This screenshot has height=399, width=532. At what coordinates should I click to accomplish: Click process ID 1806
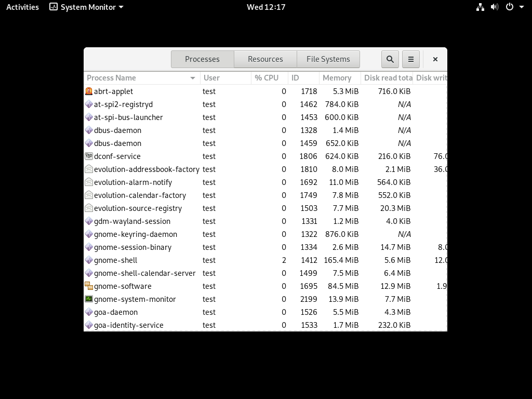click(x=309, y=156)
